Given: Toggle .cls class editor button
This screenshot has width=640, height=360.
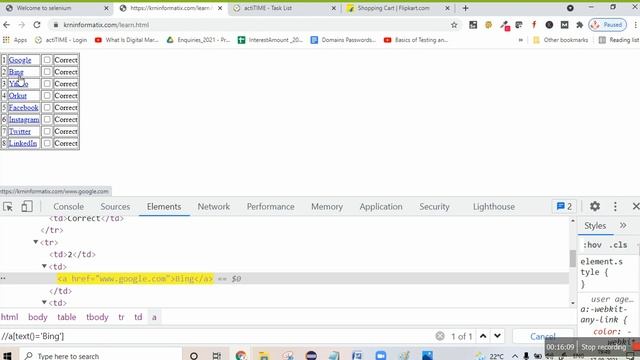Looking at the screenshot, I should tap(618, 245).
